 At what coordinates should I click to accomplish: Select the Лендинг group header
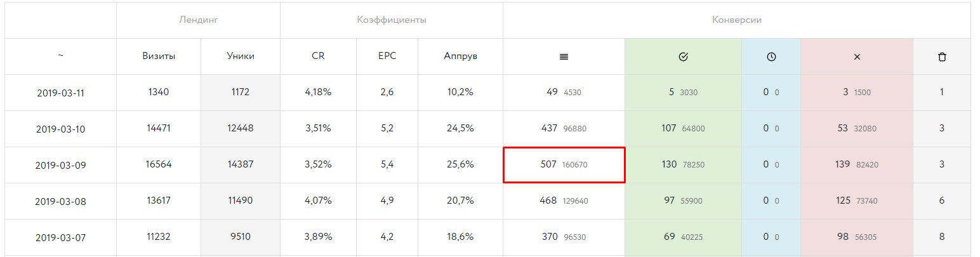tap(198, 20)
